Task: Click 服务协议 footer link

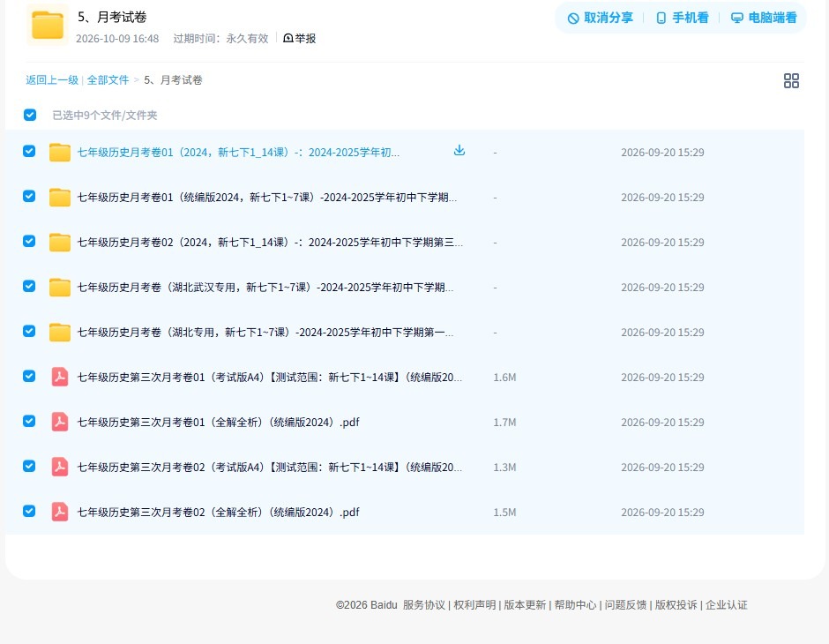Action: 424,605
